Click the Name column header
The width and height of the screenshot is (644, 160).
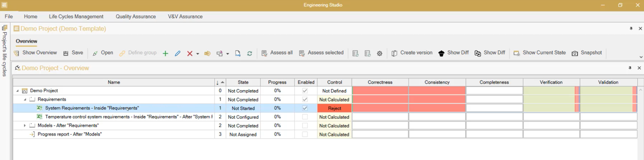click(114, 82)
